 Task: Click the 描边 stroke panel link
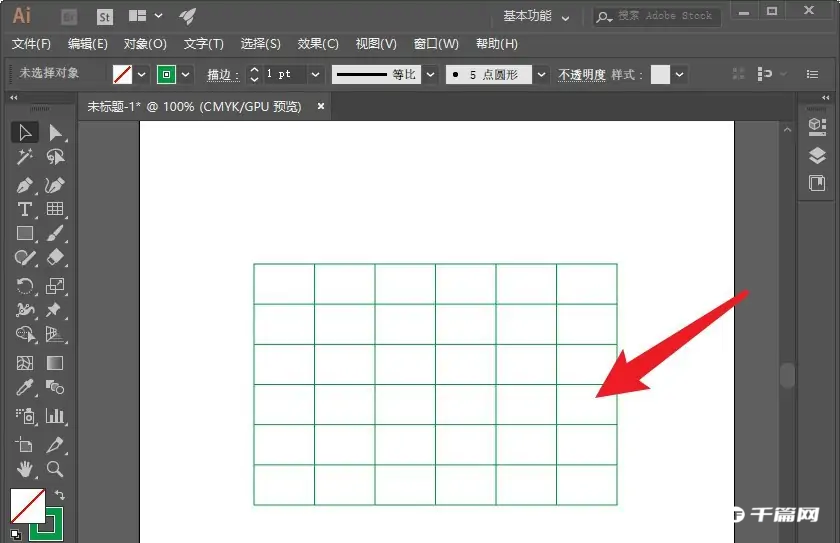click(x=223, y=74)
